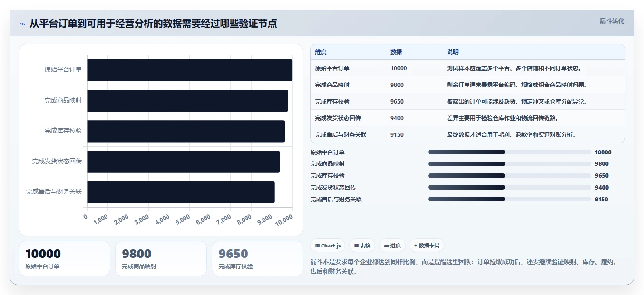This screenshot has height=295, width=644.
Task: Click the page title 从平台订单到可用于经营分析
Action: pos(153,23)
